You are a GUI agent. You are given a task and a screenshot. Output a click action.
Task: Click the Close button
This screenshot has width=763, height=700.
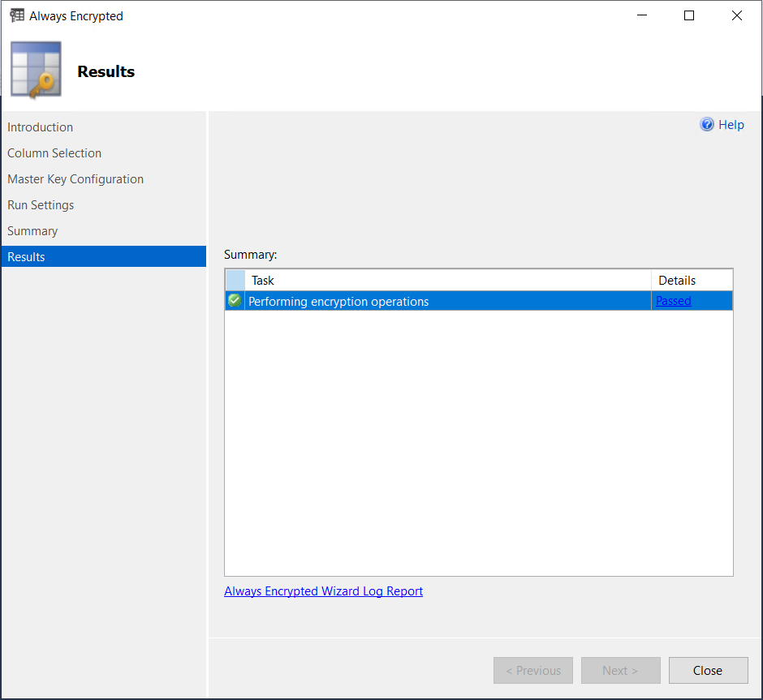tap(708, 670)
